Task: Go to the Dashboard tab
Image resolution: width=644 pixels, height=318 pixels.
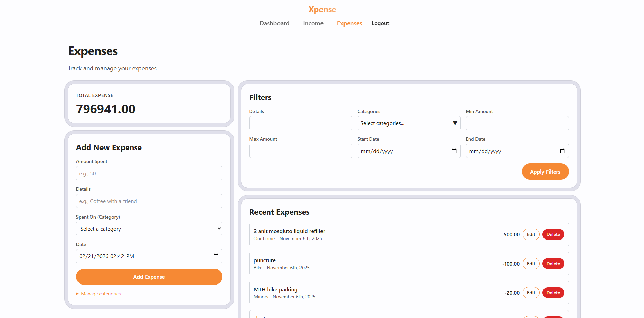Action: click(x=274, y=23)
